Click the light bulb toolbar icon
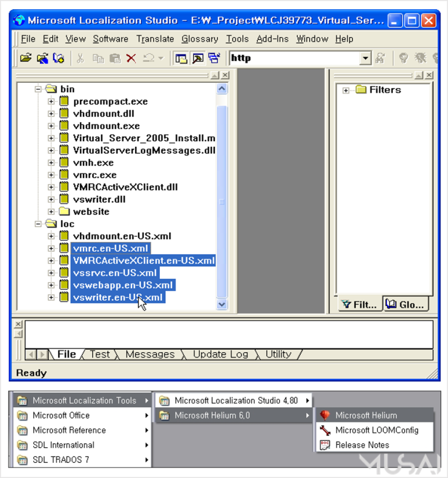The image size is (448, 478). [403, 58]
